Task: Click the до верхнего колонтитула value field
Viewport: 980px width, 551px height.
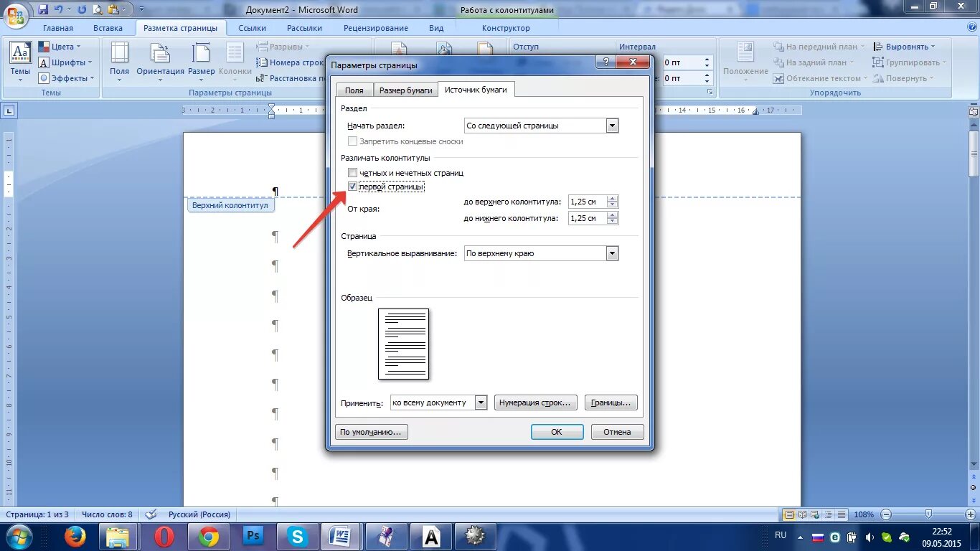Action: click(587, 202)
